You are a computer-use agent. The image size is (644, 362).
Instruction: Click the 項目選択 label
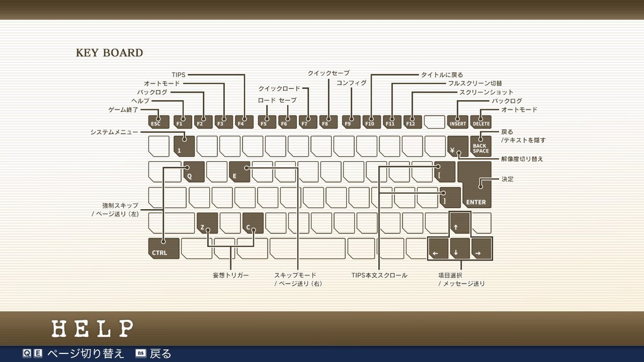450,275
